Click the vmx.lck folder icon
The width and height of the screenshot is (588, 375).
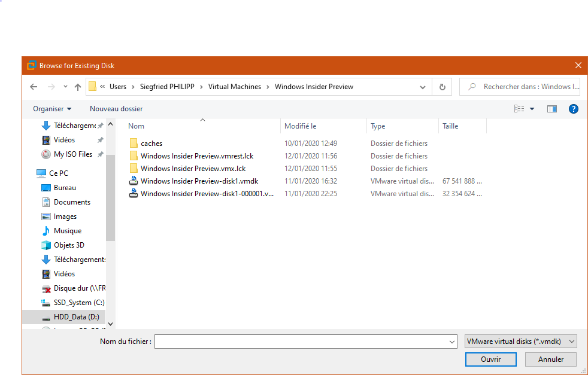pos(134,169)
